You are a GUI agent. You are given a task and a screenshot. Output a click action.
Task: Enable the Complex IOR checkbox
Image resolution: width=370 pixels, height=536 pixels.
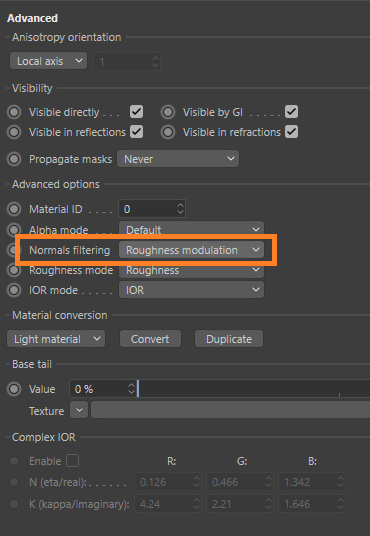coord(72,460)
